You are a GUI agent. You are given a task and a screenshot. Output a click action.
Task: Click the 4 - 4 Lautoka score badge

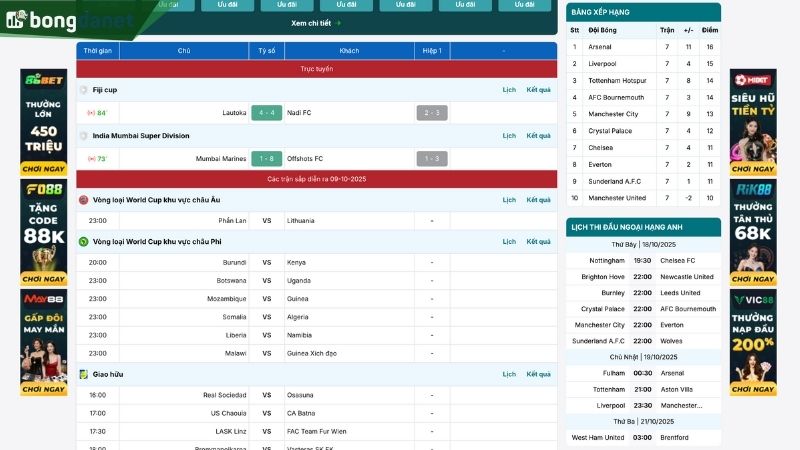(x=266, y=113)
